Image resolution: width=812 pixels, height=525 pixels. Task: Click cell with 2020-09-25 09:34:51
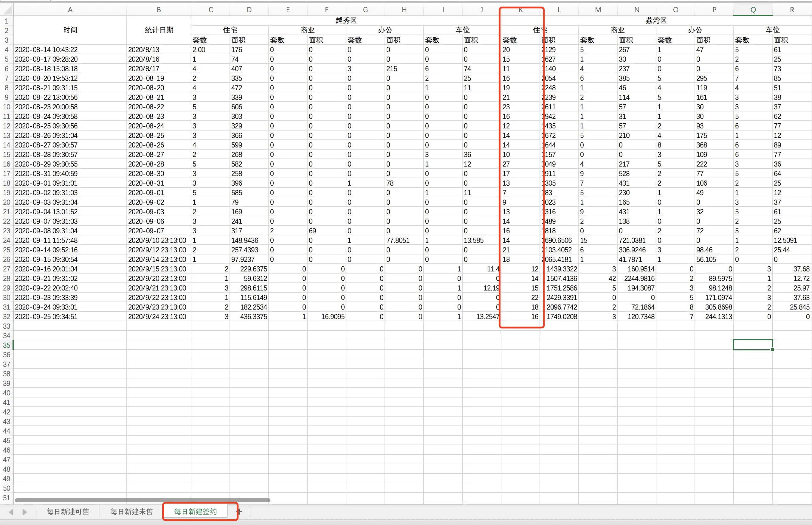70,317
